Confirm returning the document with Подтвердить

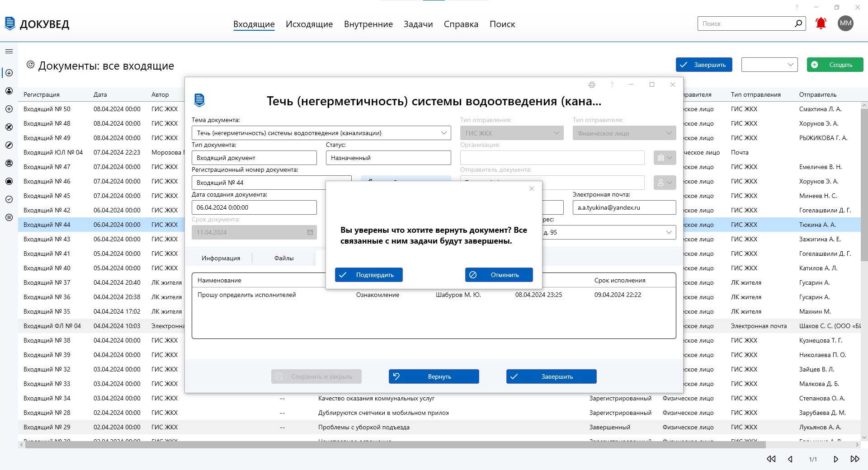[x=369, y=275]
